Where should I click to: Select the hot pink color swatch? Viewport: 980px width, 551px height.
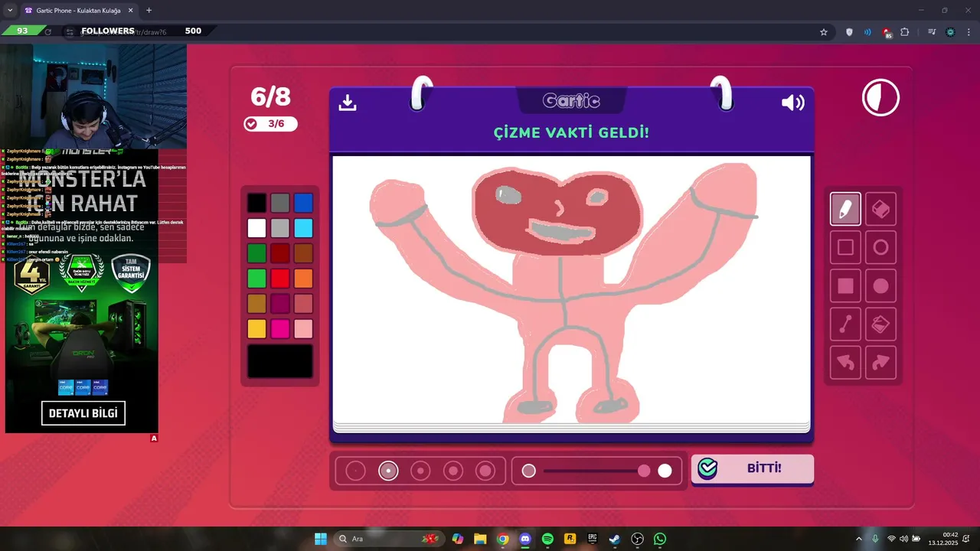[x=280, y=329]
